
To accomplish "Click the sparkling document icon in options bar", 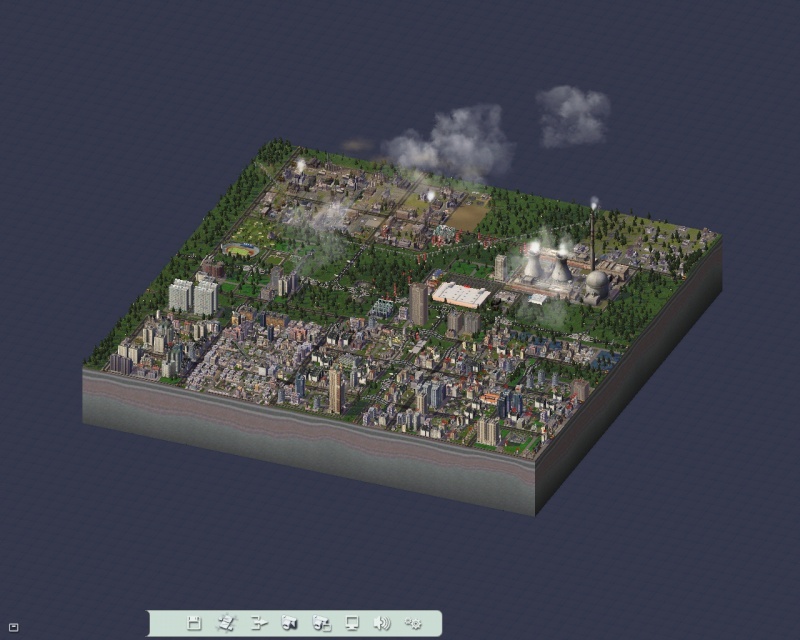I will pos(226,623).
